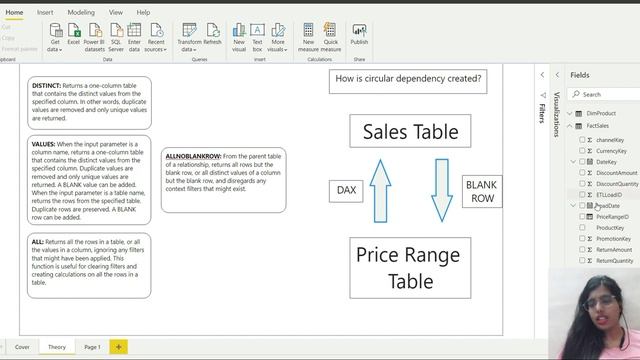
Task: Refresh the data
Action: pos(212,34)
